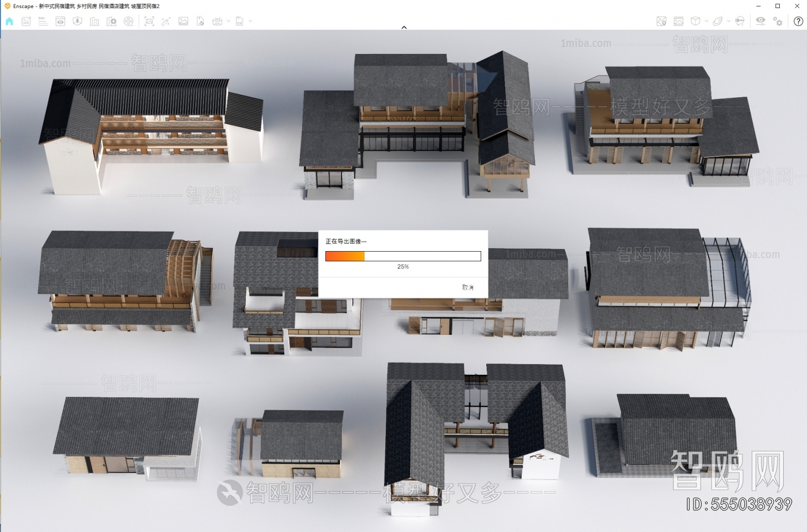Expand the EXE export dropdown arrow
The width and height of the screenshot is (807, 532).
(x=251, y=21)
